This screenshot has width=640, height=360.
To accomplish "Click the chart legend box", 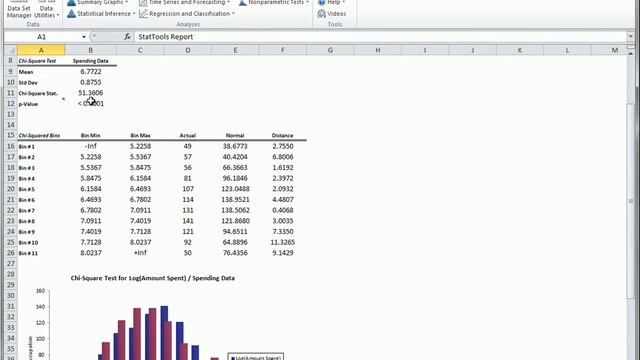I will point(256,357).
